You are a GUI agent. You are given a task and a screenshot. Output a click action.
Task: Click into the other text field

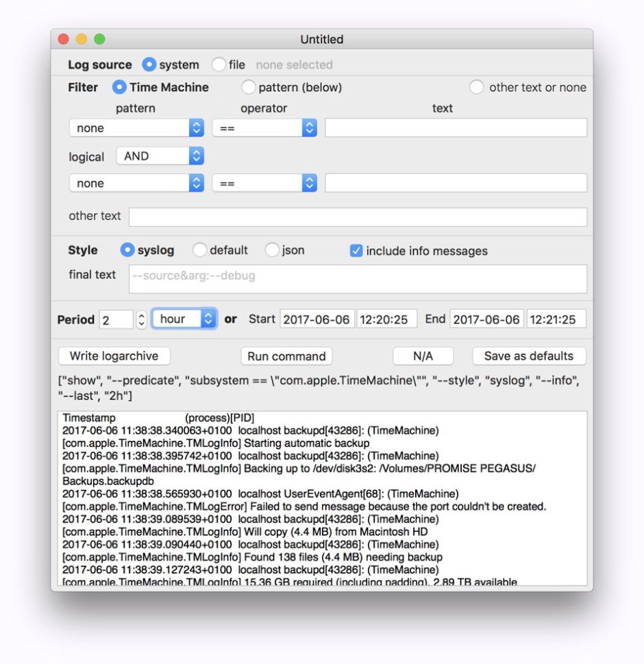[358, 217]
